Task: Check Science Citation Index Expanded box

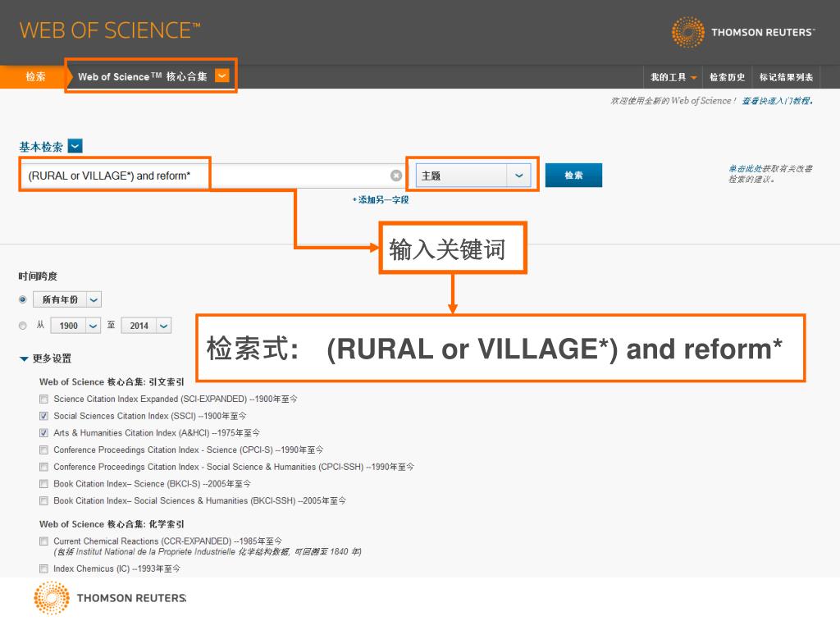Action: pos(44,399)
